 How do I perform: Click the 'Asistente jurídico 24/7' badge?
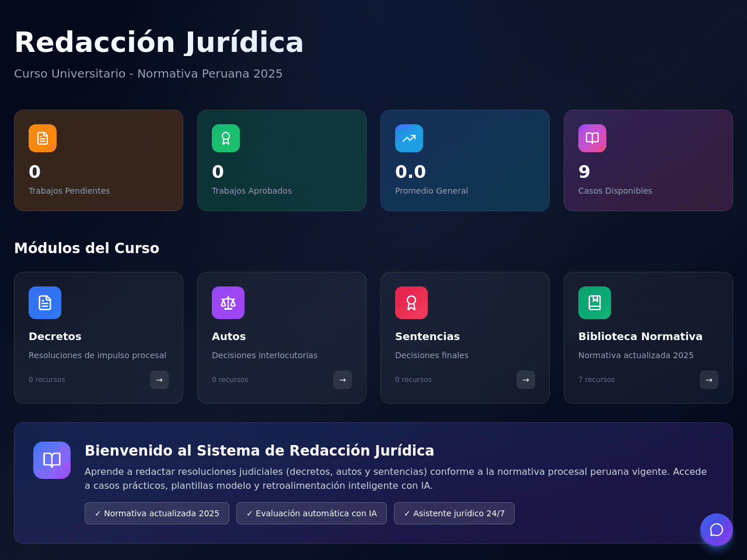pos(454,513)
